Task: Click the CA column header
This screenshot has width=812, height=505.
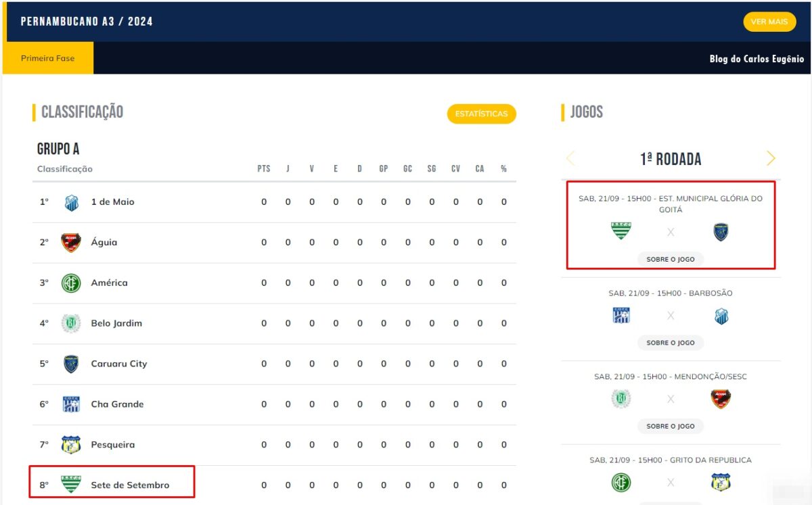Action: coord(480,169)
